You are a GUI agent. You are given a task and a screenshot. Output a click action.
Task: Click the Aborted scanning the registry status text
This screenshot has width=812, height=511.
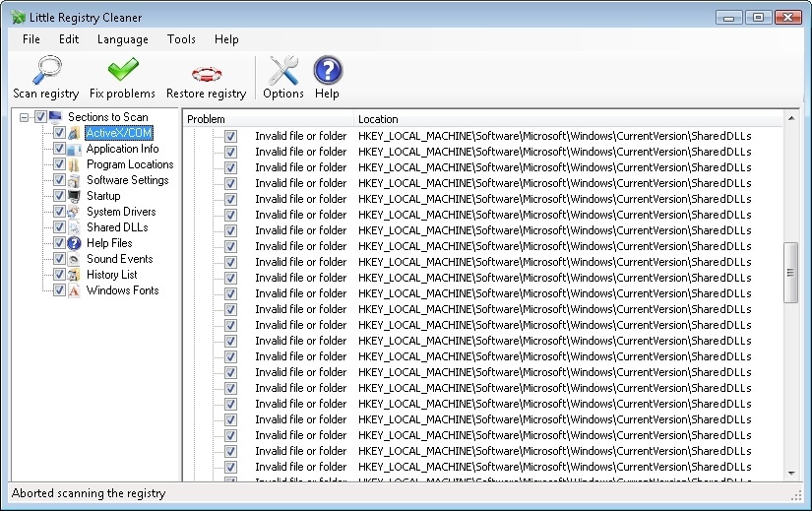coord(89,493)
